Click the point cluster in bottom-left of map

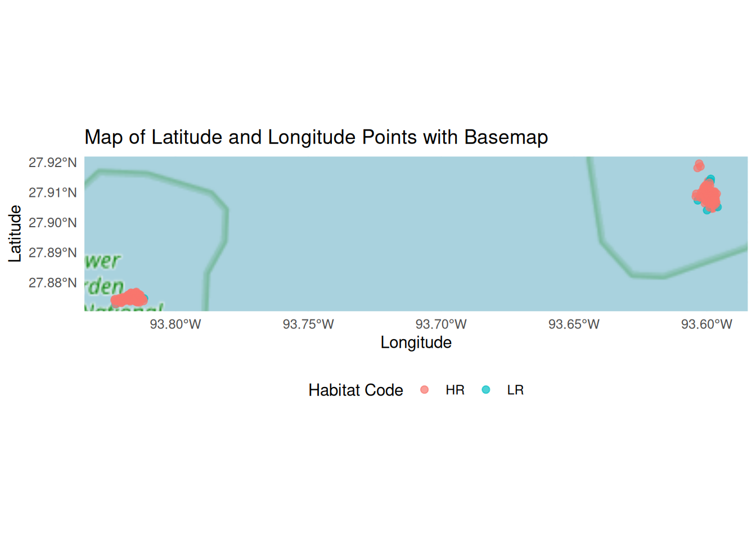click(130, 298)
